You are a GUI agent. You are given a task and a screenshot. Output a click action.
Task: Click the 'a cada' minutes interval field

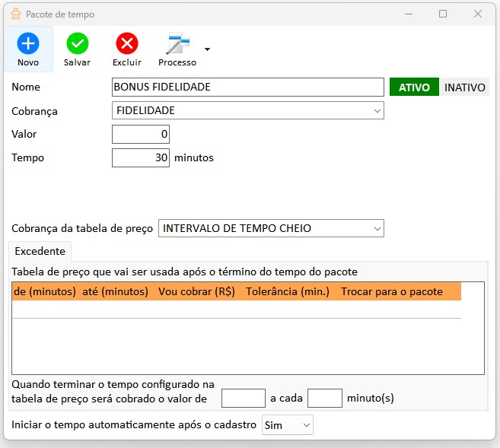324,398
